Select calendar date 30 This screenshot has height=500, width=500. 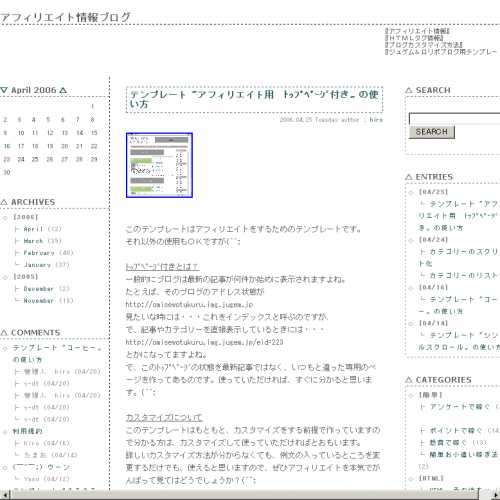pos(7,172)
